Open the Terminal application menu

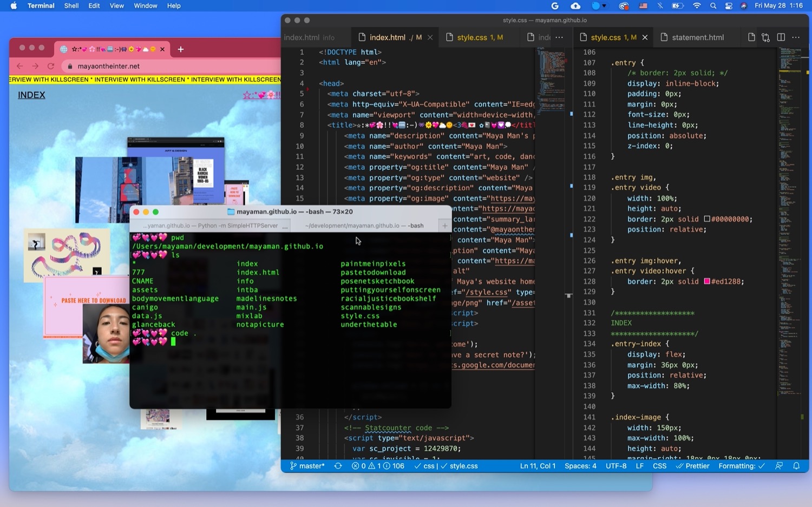(41, 6)
